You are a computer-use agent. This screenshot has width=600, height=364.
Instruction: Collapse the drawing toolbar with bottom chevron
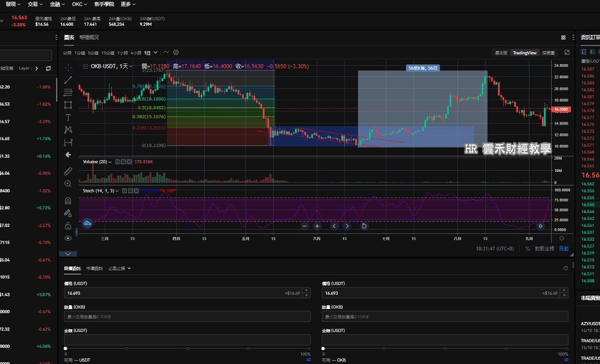coord(68,254)
